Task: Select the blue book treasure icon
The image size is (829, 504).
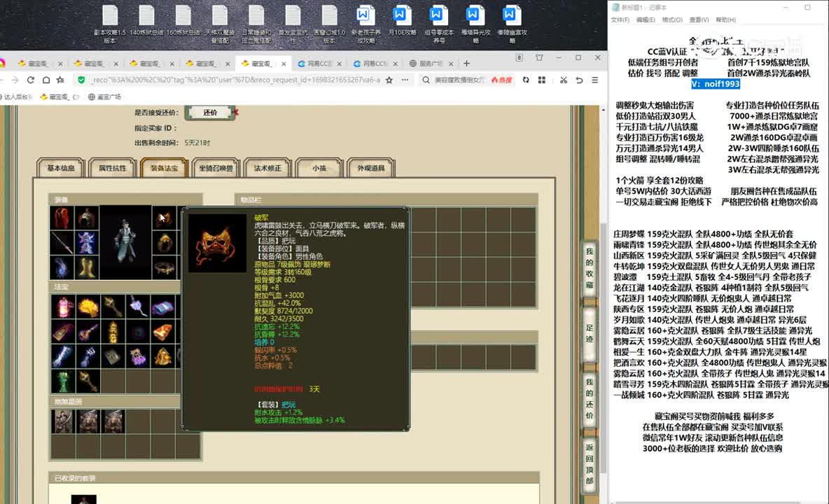Action: click(x=163, y=307)
